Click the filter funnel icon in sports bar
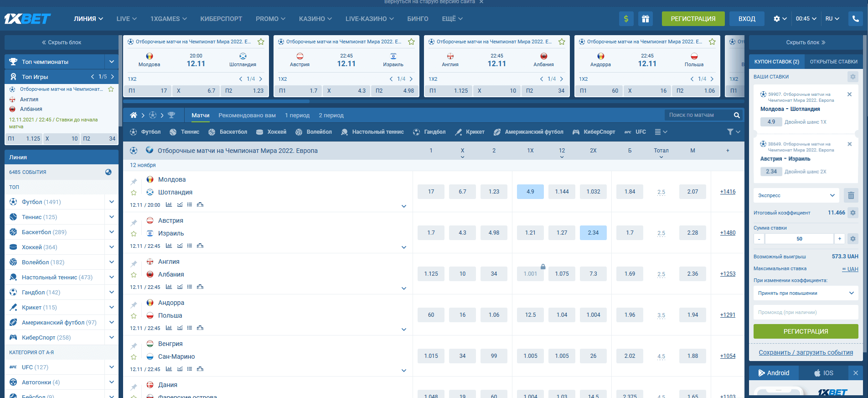868x398 pixels. 730,132
